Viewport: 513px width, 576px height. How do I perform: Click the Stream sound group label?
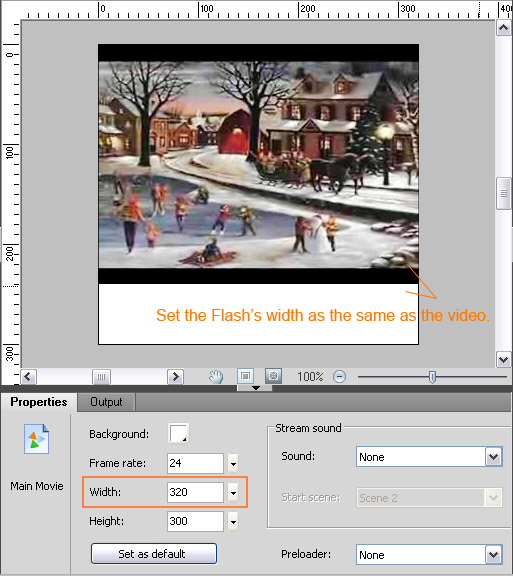coord(308,428)
